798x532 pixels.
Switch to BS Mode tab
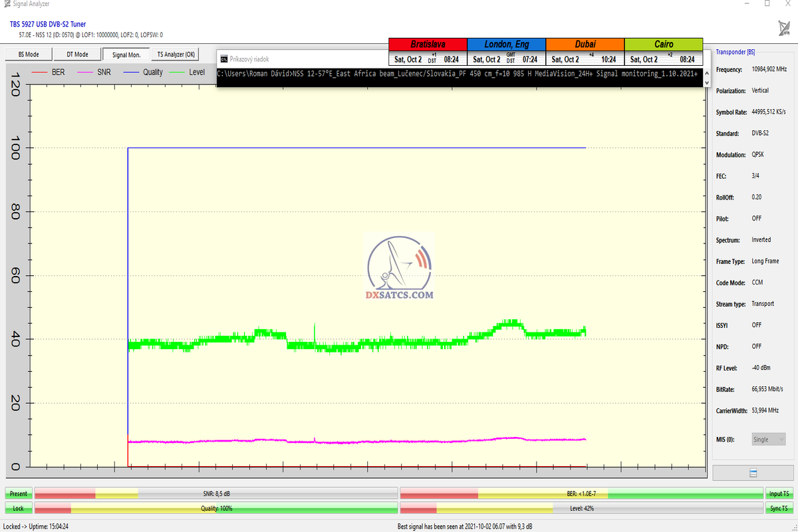pyautogui.click(x=28, y=55)
